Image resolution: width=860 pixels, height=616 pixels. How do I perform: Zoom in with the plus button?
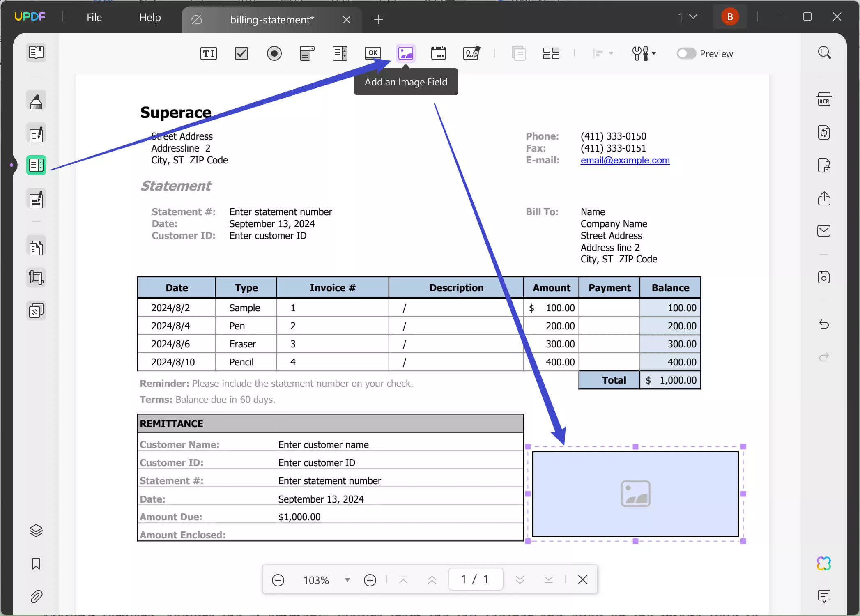click(x=370, y=580)
